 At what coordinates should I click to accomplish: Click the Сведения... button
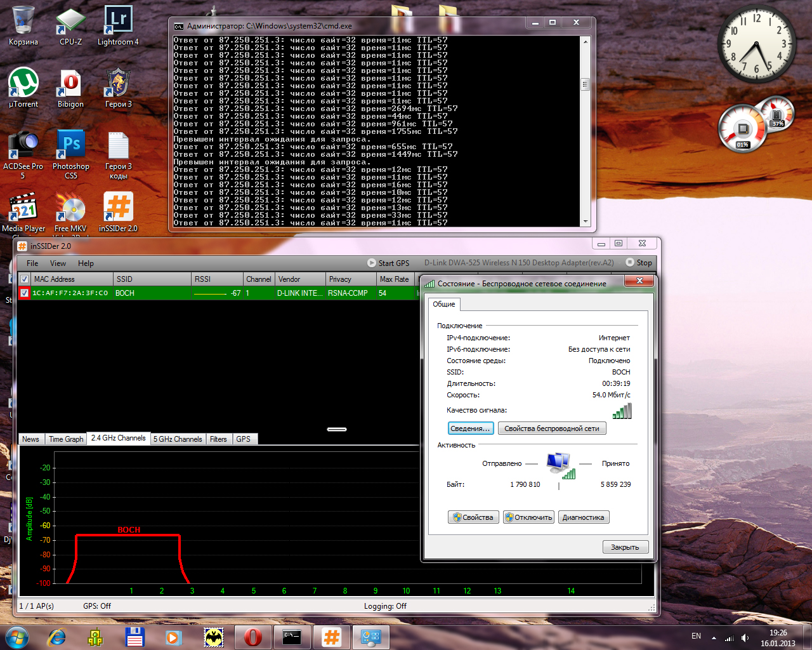tap(470, 428)
